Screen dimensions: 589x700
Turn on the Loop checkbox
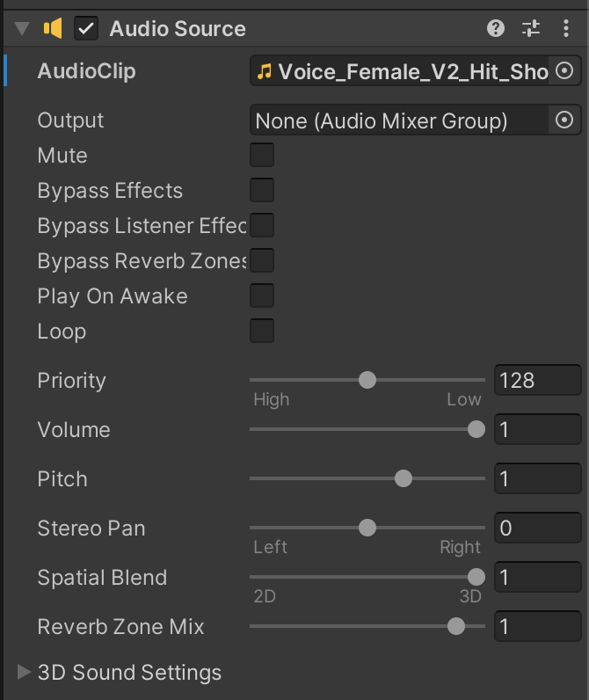pyautogui.click(x=262, y=332)
